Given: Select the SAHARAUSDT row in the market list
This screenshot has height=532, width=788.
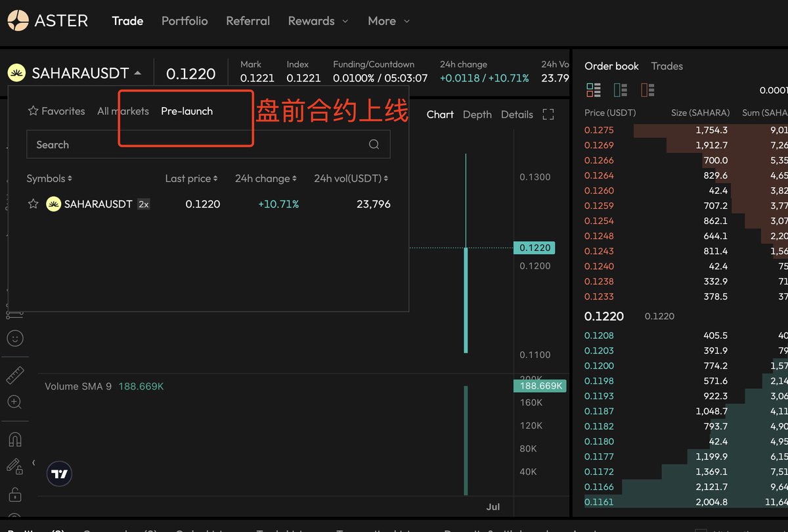Looking at the screenshot, I should tap(208, 204).
